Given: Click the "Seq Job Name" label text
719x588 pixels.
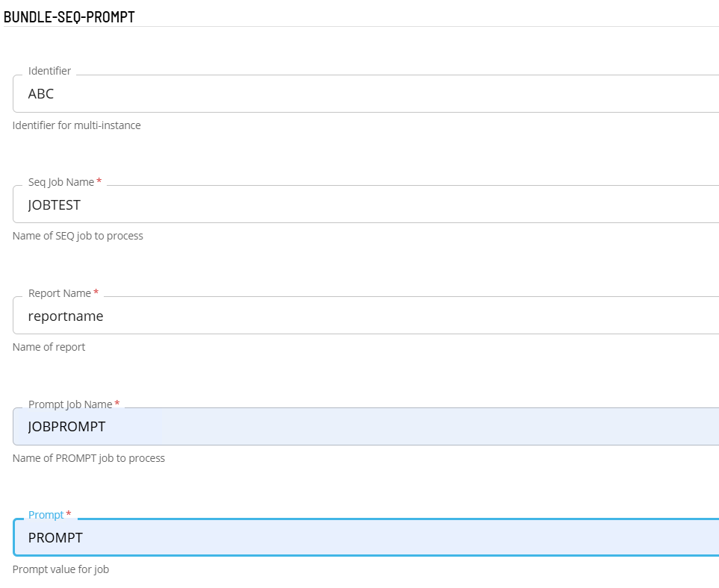Looking at the screenshot, I should click(x=61, y=182).
